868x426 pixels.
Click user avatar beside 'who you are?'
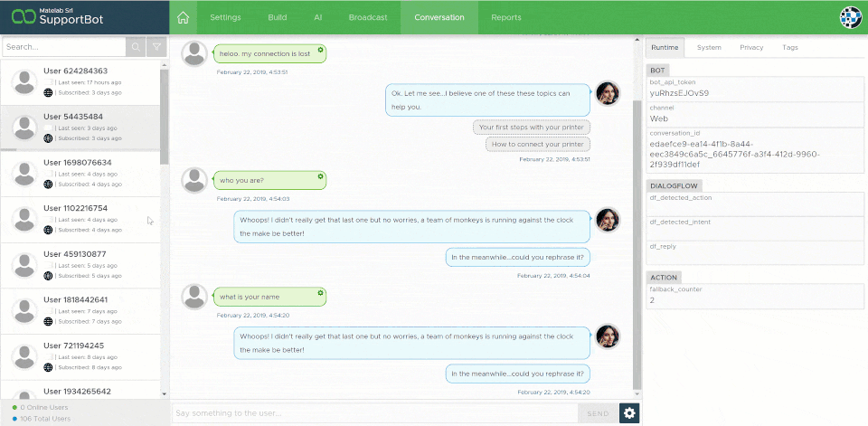195,180
